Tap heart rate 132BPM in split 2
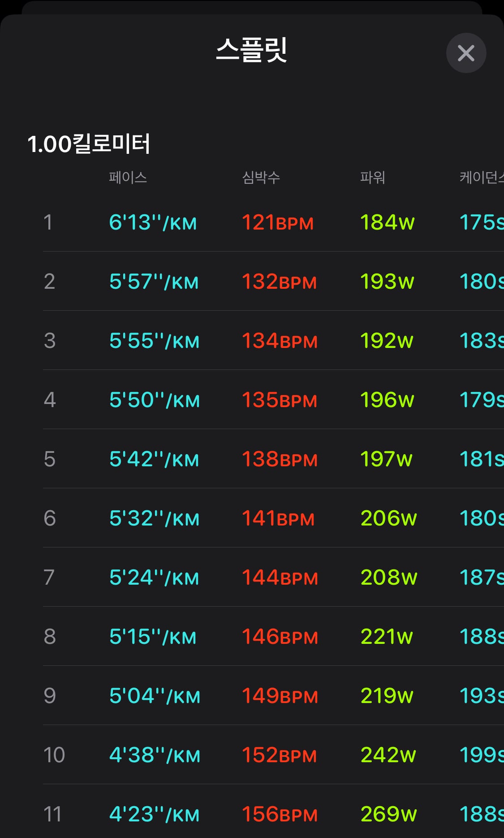Screen dimensions: 504x838 coord(279,282)
